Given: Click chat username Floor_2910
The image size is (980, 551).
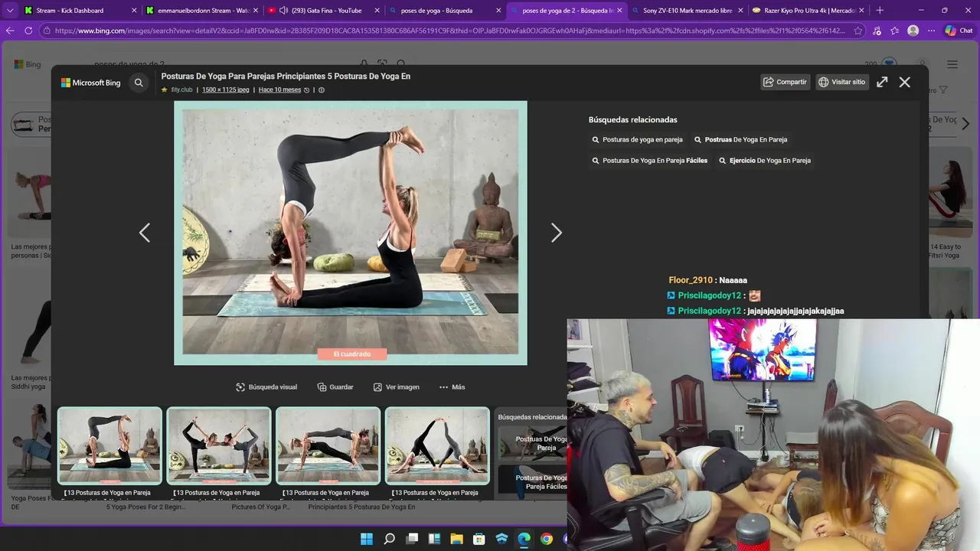Looking at the screenshot, I should point(691,280).
